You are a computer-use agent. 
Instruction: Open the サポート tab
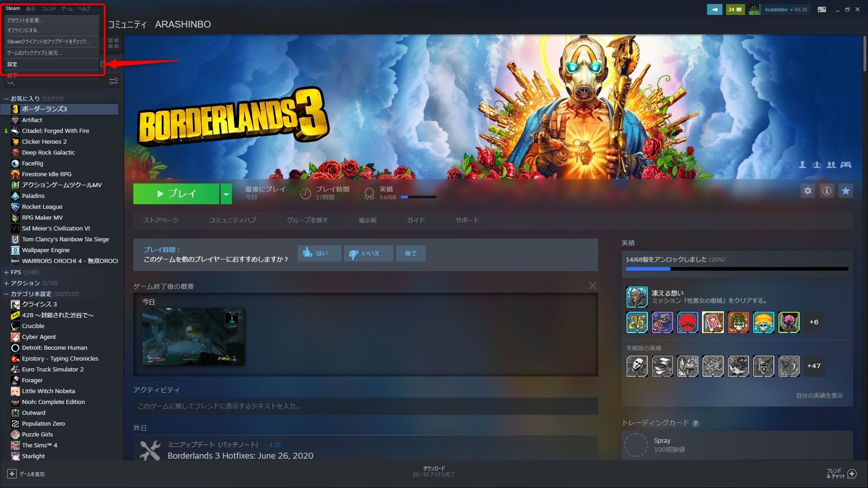click(467, 220)
